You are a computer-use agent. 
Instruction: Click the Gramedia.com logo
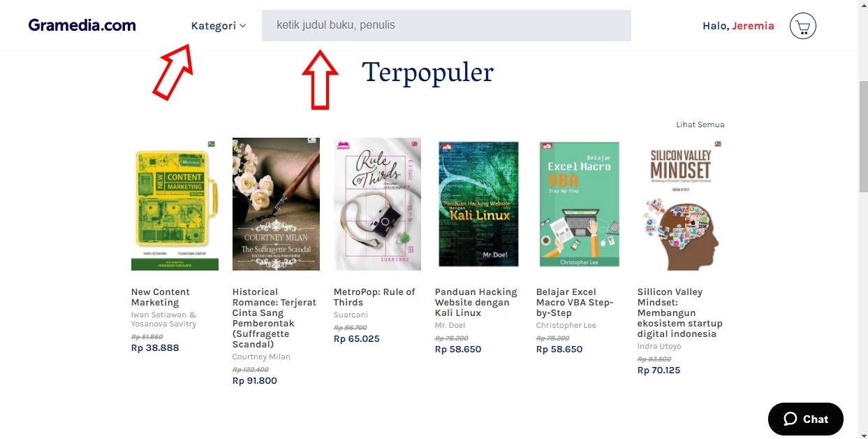82,25
